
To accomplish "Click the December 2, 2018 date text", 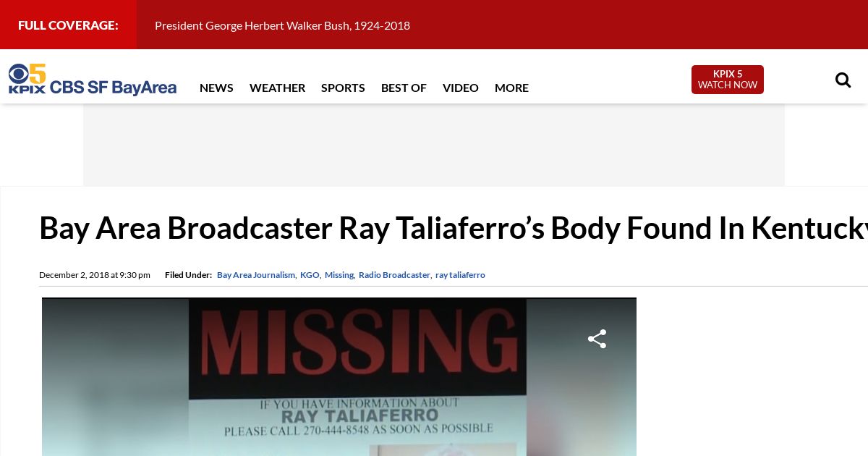I will [95, 275].
